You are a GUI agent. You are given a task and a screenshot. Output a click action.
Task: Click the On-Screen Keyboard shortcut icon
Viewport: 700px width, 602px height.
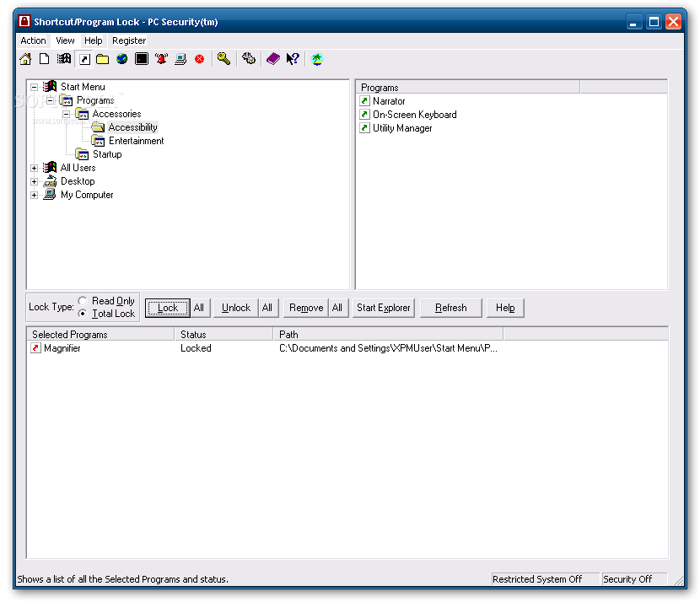pyautogui.click(x=364, y=114)
